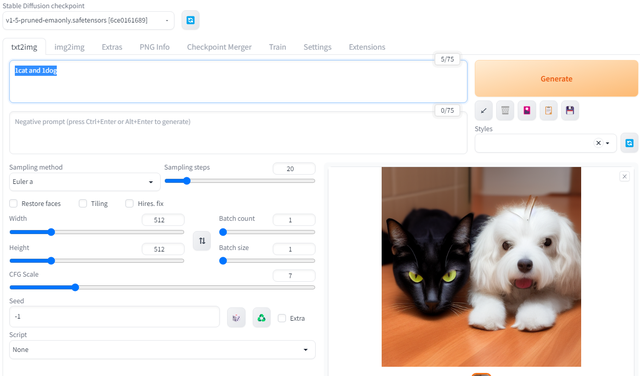Enable the Tiling checkbox
This screenshot has width=640, height=376.
pyautogui.click(x=83, y=203)
